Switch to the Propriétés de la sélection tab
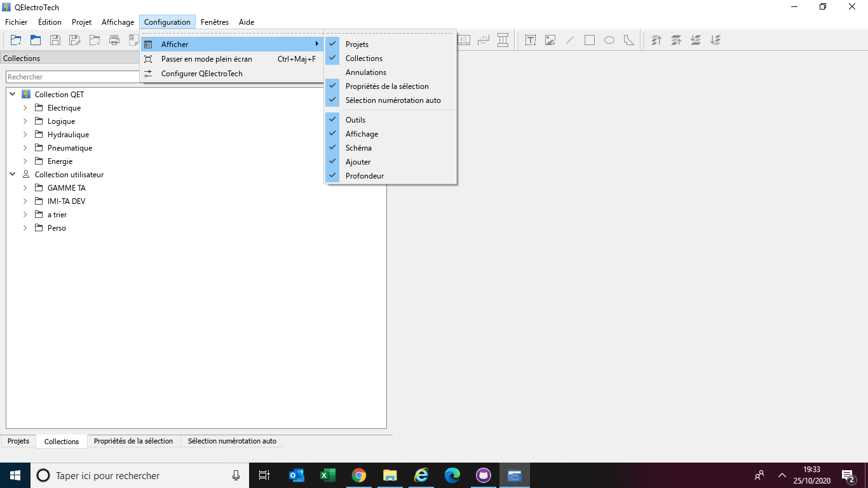The width and height of the screenshot is (868, 488). click(x=133, y=441)
